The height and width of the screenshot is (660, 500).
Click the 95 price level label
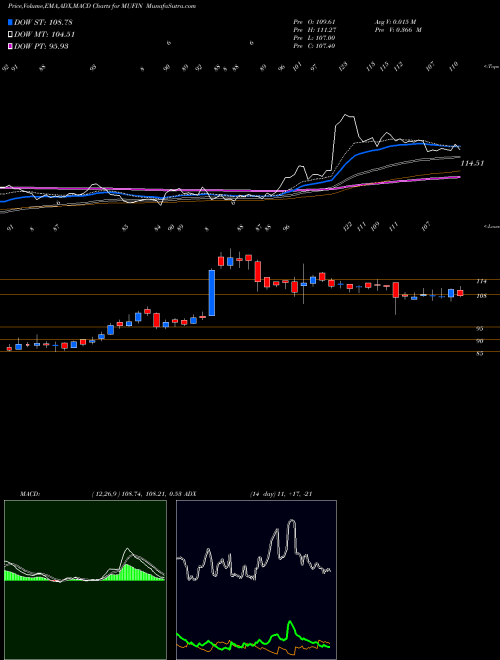pos(479,329)
